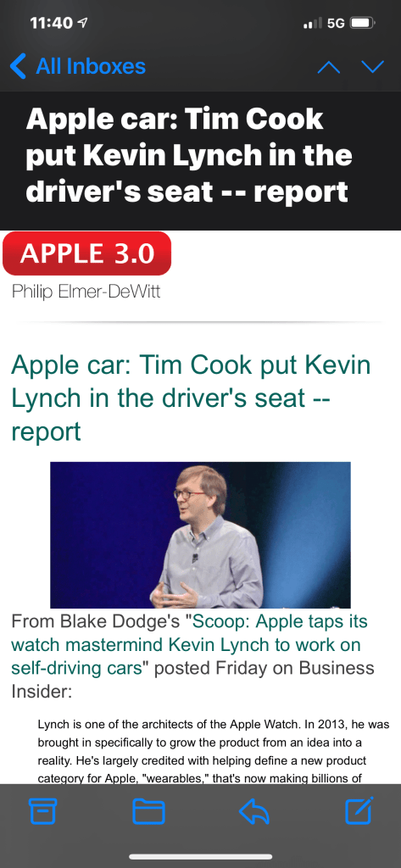Go to previous message with up chevron
Image resolution: width=401 pixels, height=868 pixels.
pyautogui.click(x=328, y=66)
